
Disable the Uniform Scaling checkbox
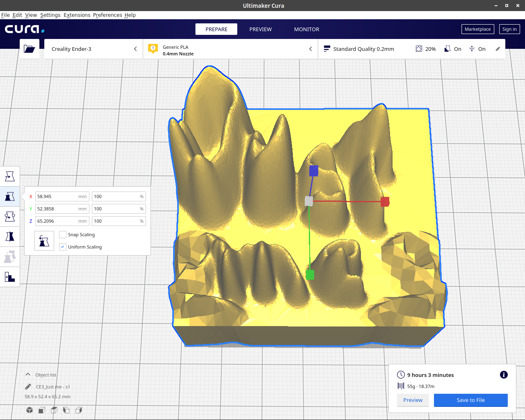coord(63,247)
